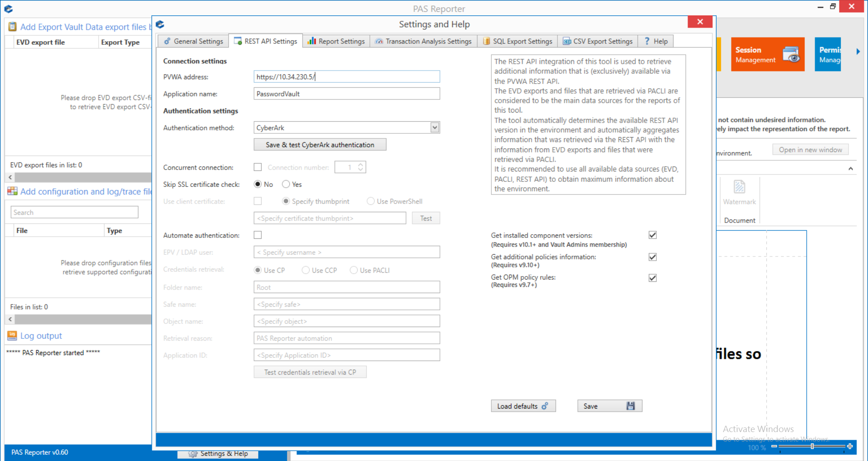868x461 pixels.
Task: Click the zoom slider handle in main window
Action: (812, 446)
